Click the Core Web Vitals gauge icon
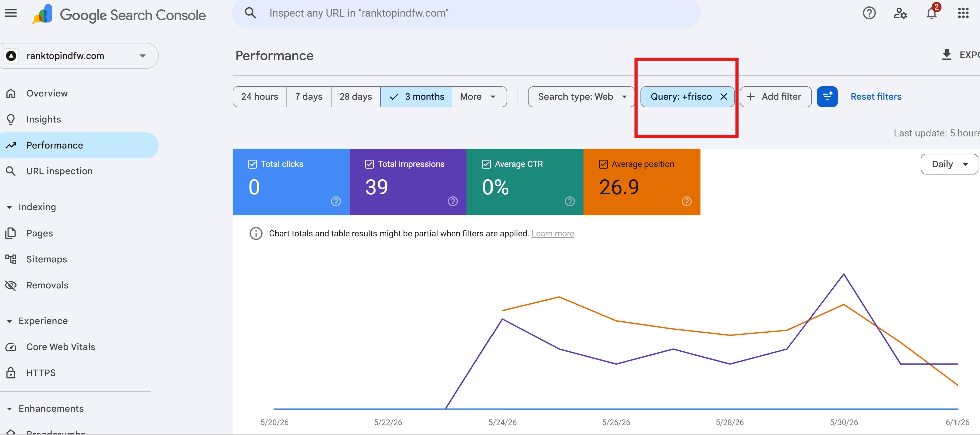Image resolution: width=980 pixels, height=435 pixels. tap(11, 347)
